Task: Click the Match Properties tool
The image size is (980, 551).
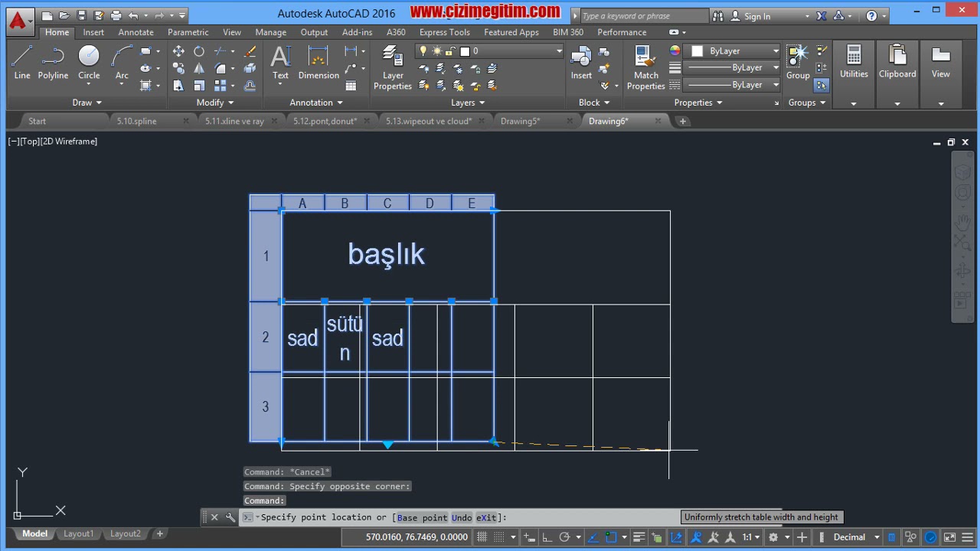Action: (x=646, y=67)
